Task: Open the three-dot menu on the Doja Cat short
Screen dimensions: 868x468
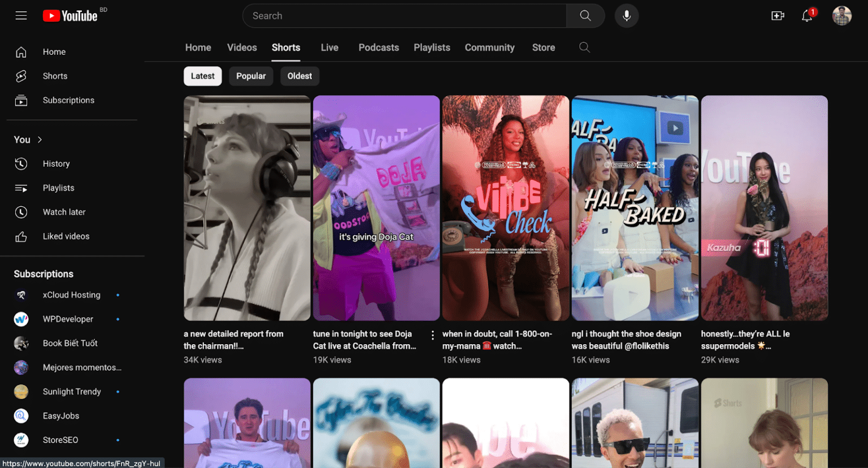Action: point(432,335)
